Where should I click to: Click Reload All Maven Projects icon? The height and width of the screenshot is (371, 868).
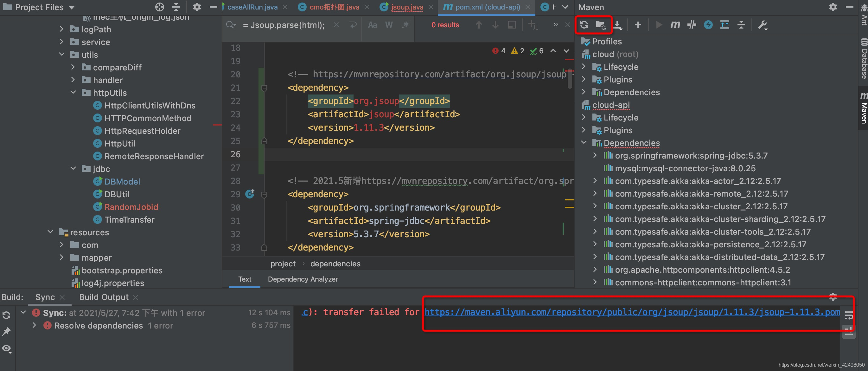(x=584, y=25)
